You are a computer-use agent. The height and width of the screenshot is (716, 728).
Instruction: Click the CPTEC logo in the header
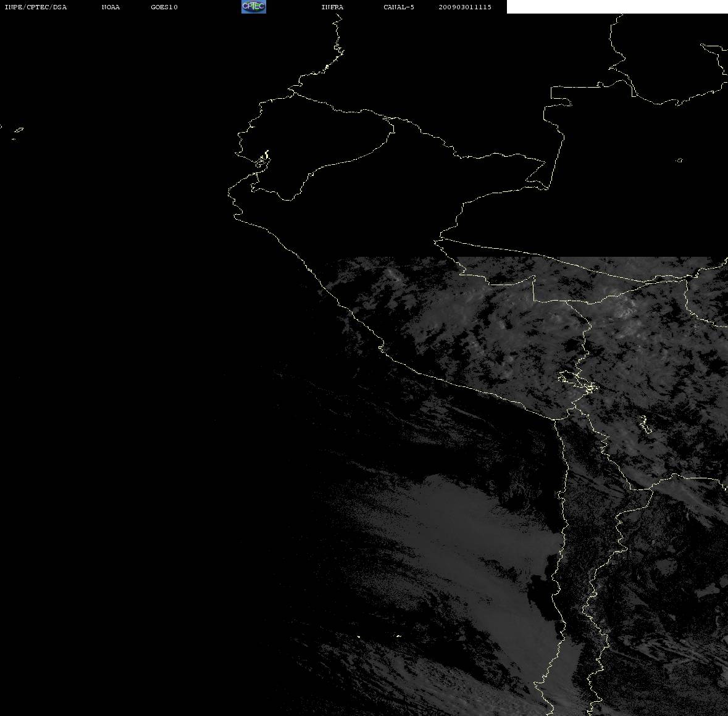[x=254, y=7]
